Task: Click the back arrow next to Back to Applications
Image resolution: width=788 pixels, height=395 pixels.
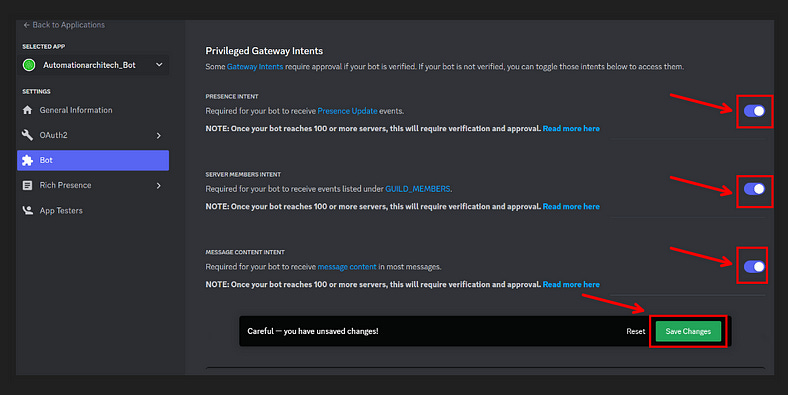Action: 26,25
